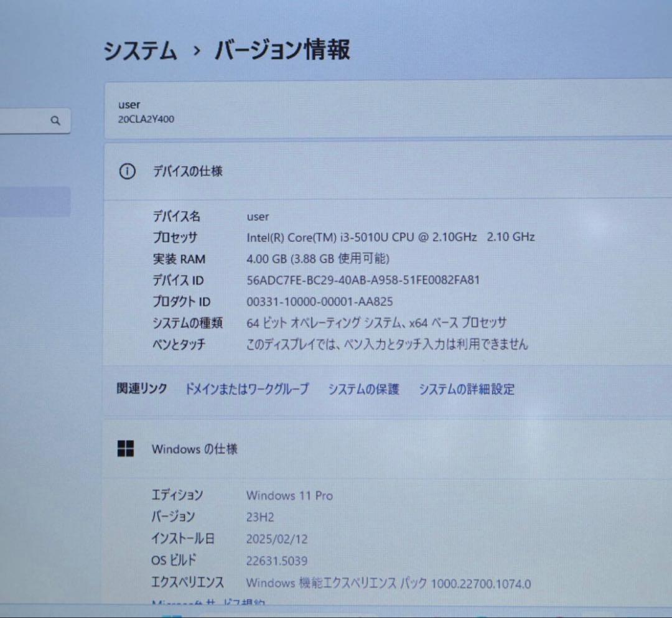Image resolution: width=672 pixels, height=618 pixels.
Task: Click the info icon beside デバイスの仕様
Action: click(127, 171)
